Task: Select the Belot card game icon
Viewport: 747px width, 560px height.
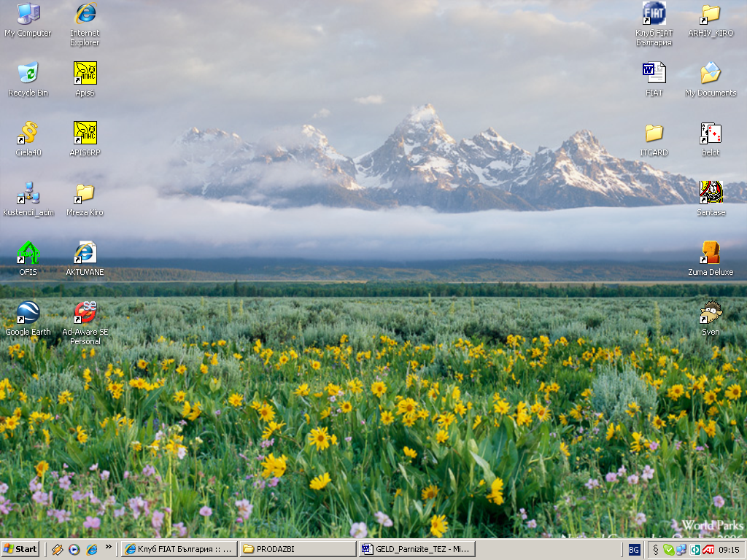Action: point(711,133)
